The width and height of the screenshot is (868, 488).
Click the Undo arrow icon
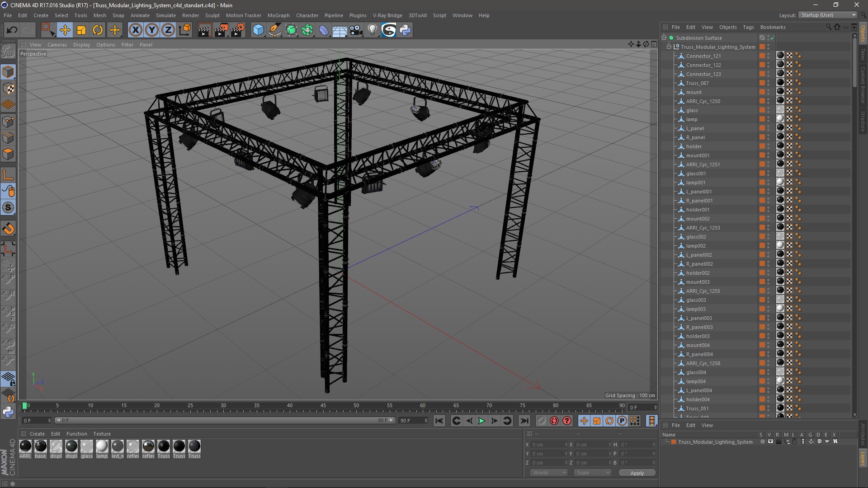tap(12, 30)
